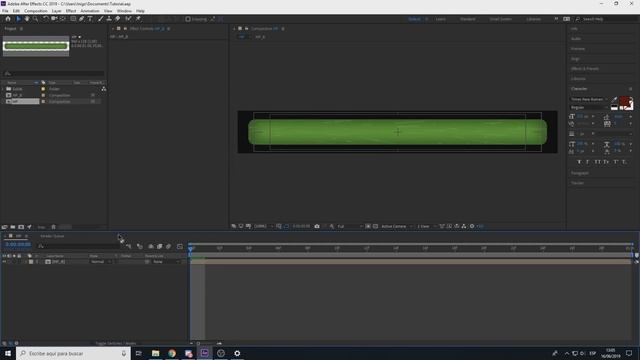Expand the Effects & Presets panel

584,69
